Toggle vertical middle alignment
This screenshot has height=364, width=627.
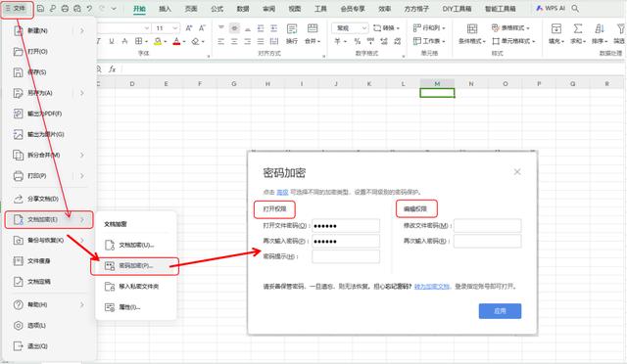click(x=234, y=28)
